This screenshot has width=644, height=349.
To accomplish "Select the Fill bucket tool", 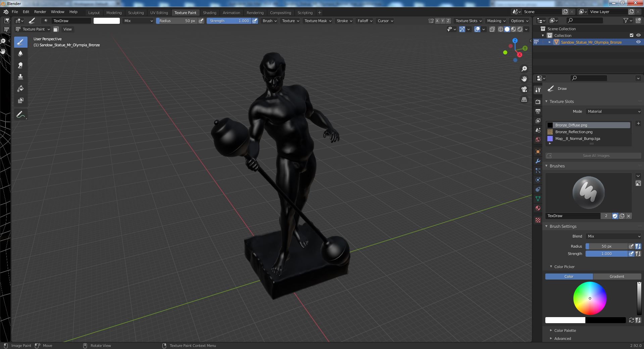I will coord(20,89).
